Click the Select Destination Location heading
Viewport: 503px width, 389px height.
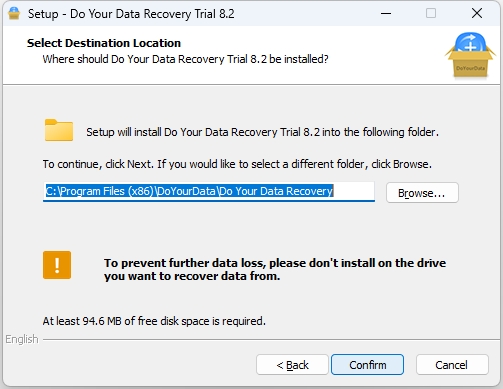[x=104, y=43]
